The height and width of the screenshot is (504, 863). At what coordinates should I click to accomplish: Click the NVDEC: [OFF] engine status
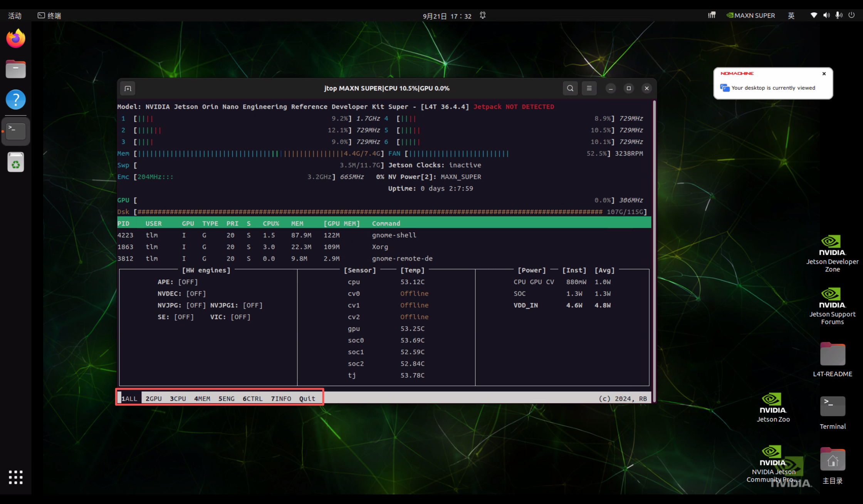click(181, 293)
